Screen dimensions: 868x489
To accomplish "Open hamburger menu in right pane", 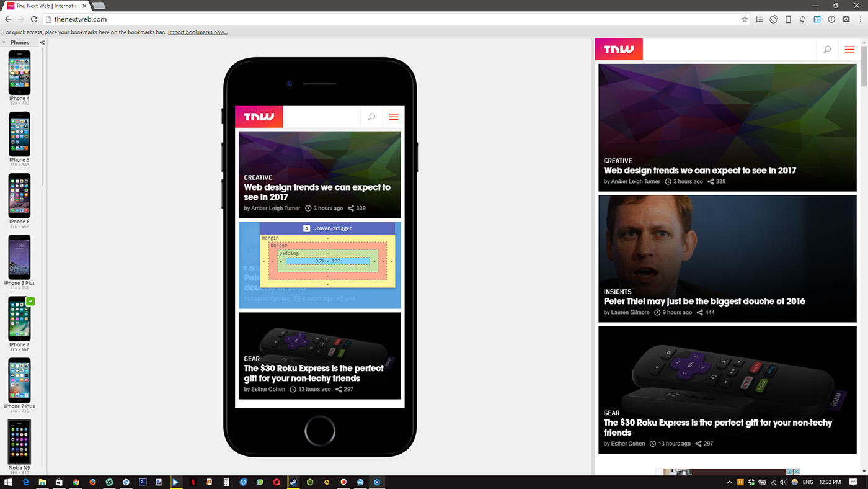I will (x=849, y=50).
